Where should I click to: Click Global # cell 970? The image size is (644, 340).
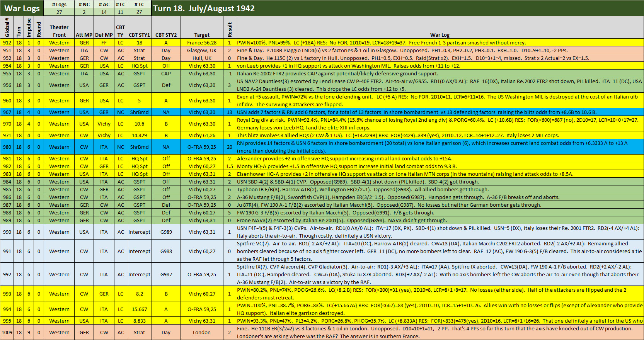click(7, 124)
